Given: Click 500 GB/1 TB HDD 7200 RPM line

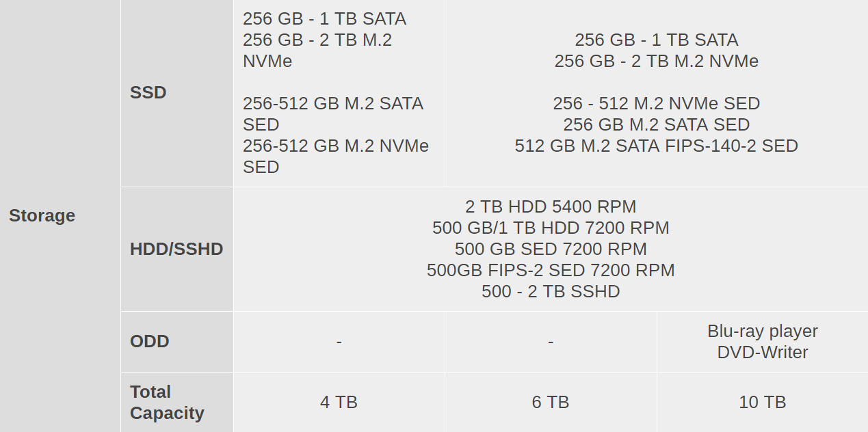Looking at the screenshot, I should [551, 228].
